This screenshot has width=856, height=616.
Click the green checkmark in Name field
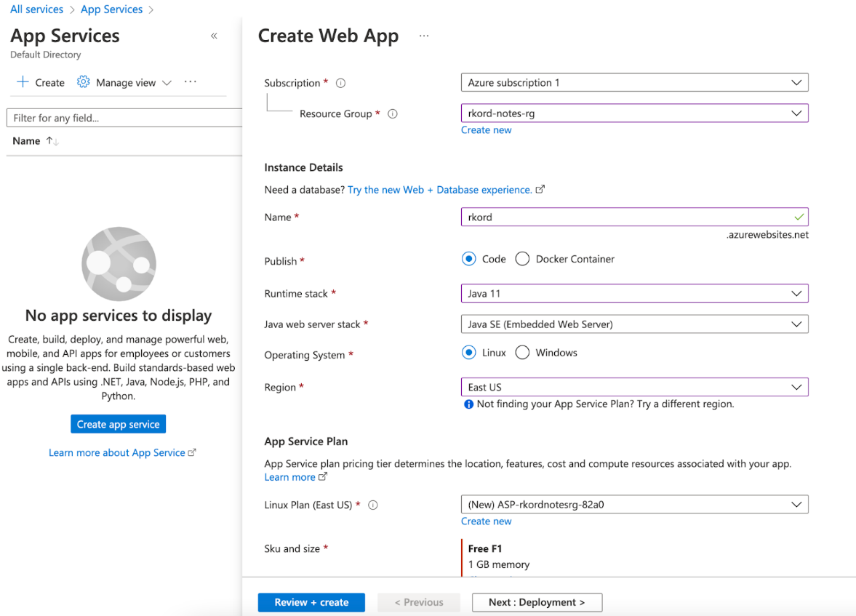click(x=799, y=217)
